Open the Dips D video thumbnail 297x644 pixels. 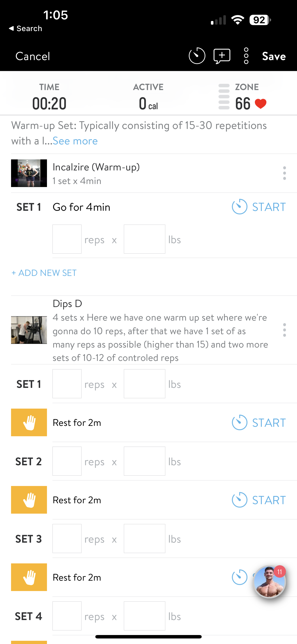[x=29, y=330]
